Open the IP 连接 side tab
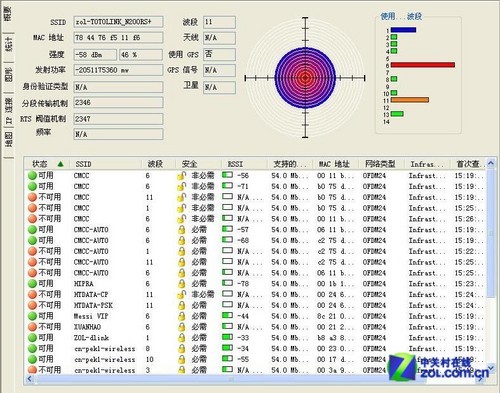The image size is (500, 393). [9, 110]
